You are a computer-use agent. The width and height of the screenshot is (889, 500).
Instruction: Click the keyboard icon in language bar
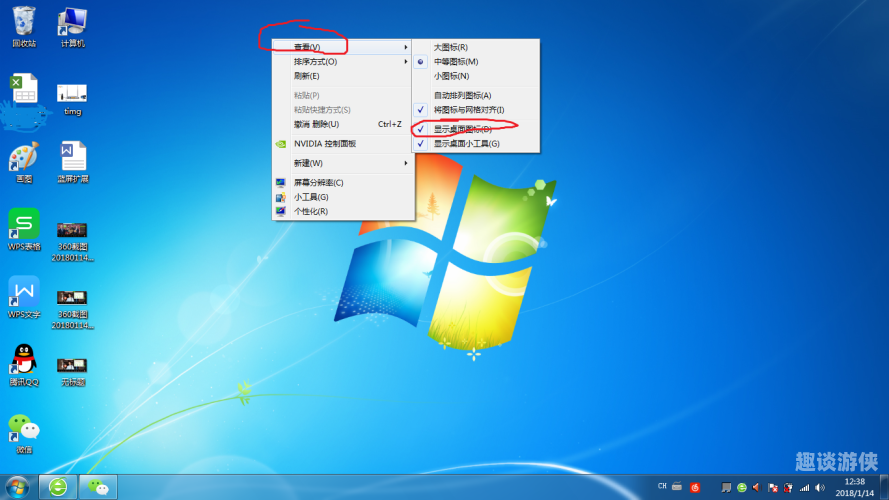pyautogui.click(x=677, y=486)
